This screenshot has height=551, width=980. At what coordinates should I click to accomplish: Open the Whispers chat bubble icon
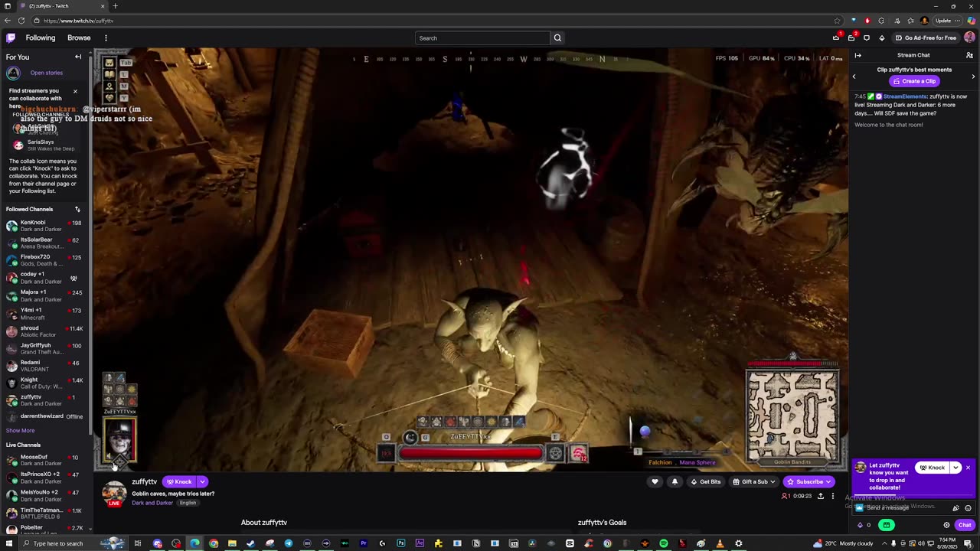[x=867, y=37]
